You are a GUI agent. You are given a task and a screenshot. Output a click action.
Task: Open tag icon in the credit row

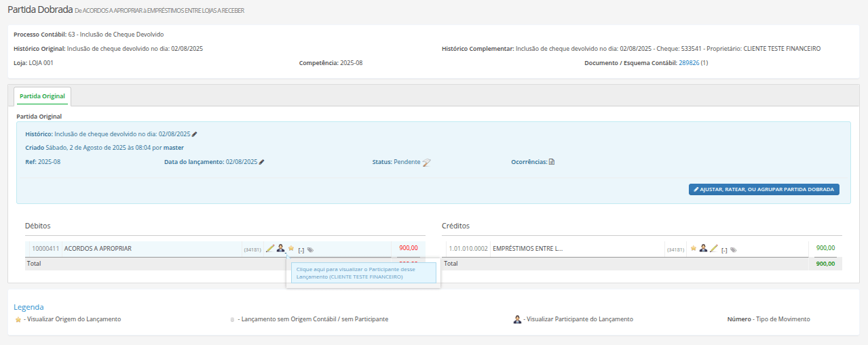(734, 250)
